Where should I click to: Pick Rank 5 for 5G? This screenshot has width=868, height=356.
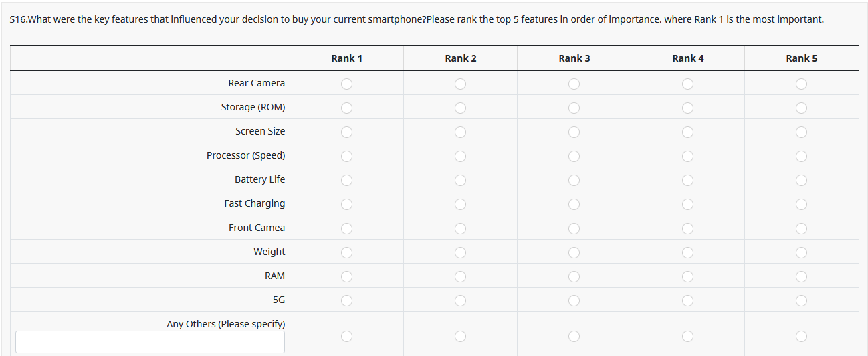click(801, 300)
